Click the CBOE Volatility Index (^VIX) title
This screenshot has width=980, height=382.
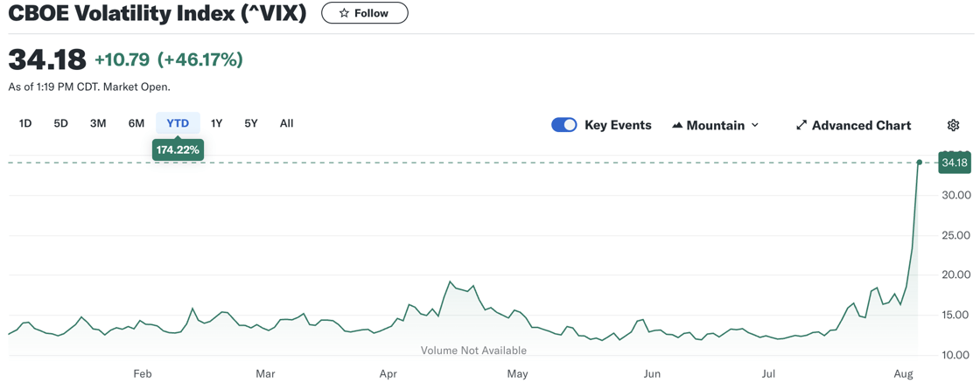tap(157, 13)
